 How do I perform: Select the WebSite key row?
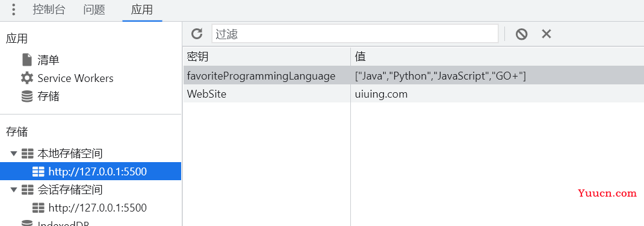[x=413, y=93]
